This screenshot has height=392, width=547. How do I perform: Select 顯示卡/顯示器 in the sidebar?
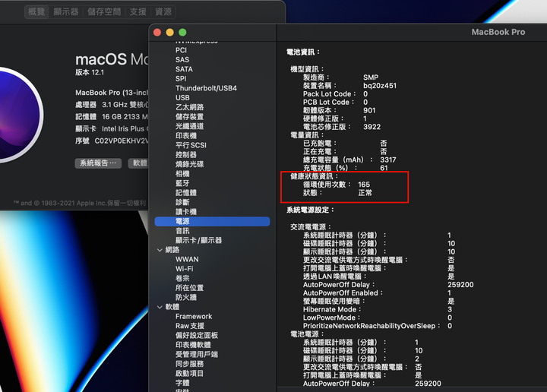tap(198, 240)
